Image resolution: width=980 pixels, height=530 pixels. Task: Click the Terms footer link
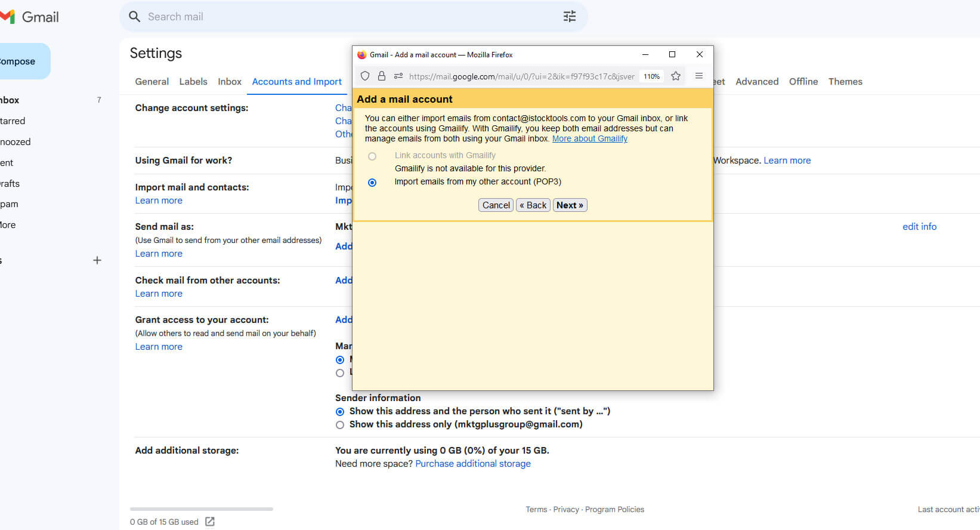coord(536,510)
